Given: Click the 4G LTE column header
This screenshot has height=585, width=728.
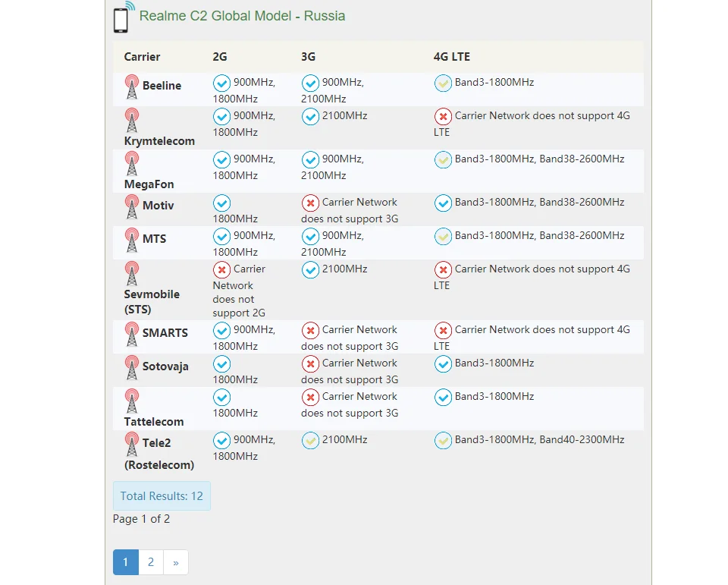Looking at the screenshot, I should (x=452, y=57).
